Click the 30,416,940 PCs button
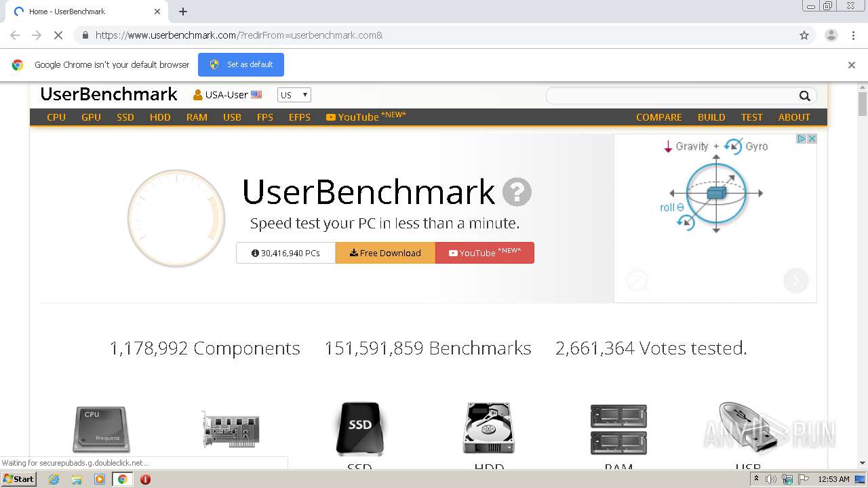The image size is (868, 488). coord(285,253)
